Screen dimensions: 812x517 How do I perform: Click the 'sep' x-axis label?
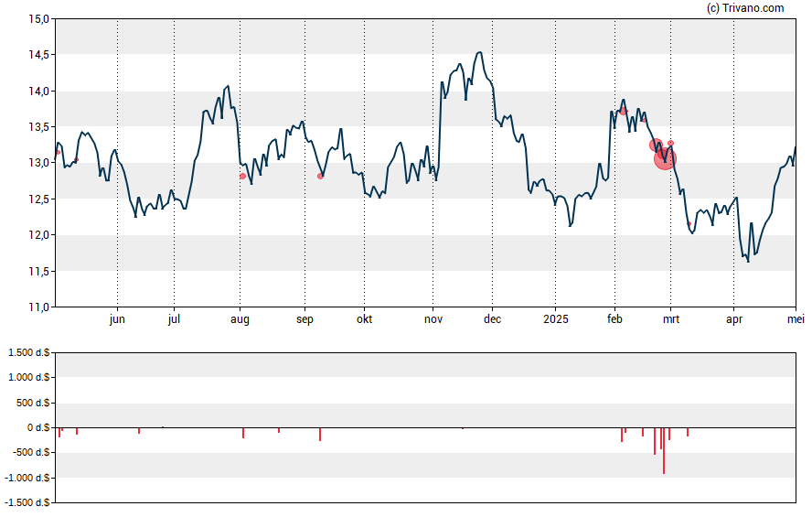click(304, 319)
